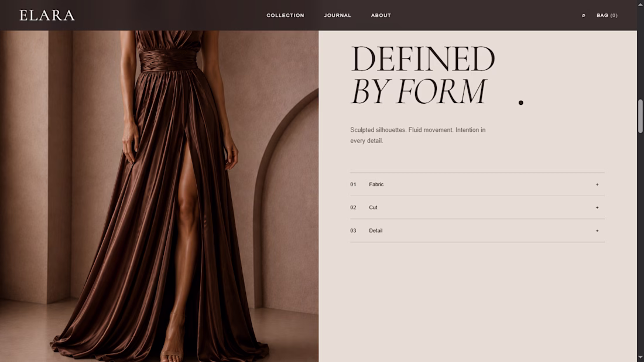
Task: Open the Journal menu item
Action: tap(337, 15)
